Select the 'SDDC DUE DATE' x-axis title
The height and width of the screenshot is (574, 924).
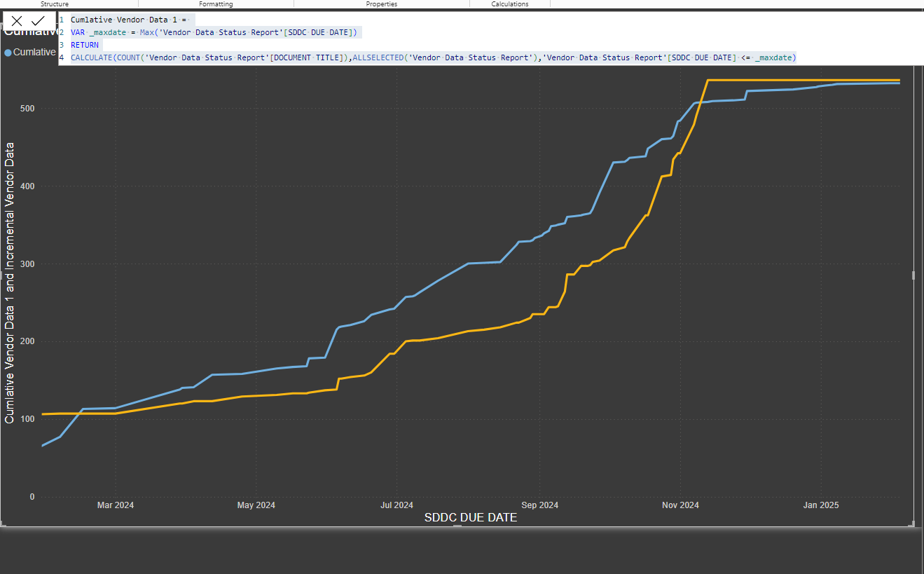pyautogui.click(x=471, y=518)
